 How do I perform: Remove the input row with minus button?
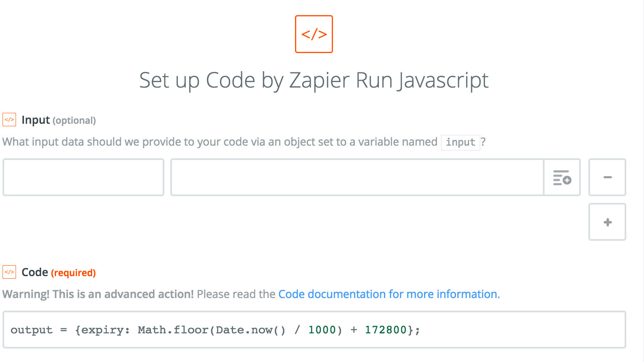(x=607, y=177)
